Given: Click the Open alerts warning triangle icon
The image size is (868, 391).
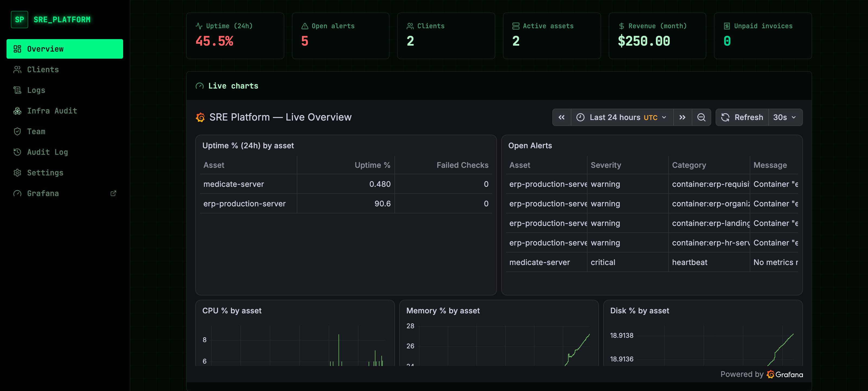Looking at the screenshot, I should point(305,26).
